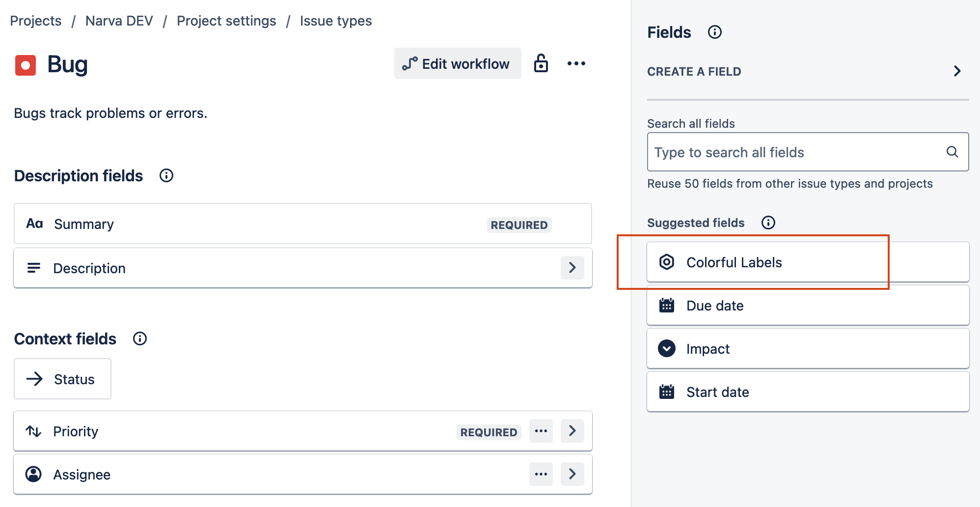
Task: Click the Type to search all fields box
Action: 795,152
